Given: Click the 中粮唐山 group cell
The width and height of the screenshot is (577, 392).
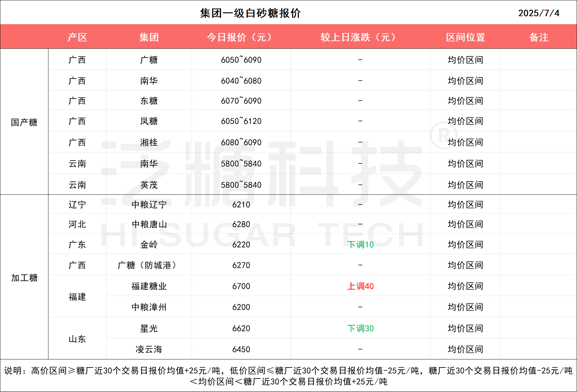Looking at the screenshot, I should 149,224.
